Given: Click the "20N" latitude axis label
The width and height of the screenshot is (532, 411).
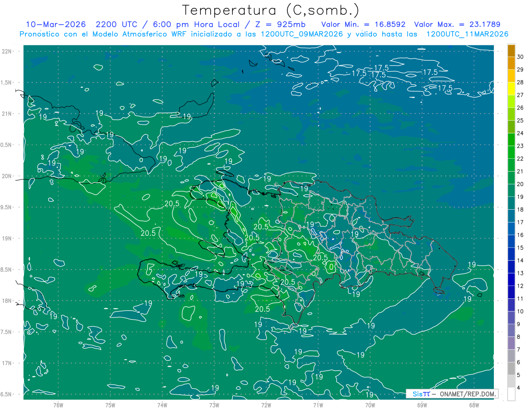Looking at the screenshot, I should (8, 176).
